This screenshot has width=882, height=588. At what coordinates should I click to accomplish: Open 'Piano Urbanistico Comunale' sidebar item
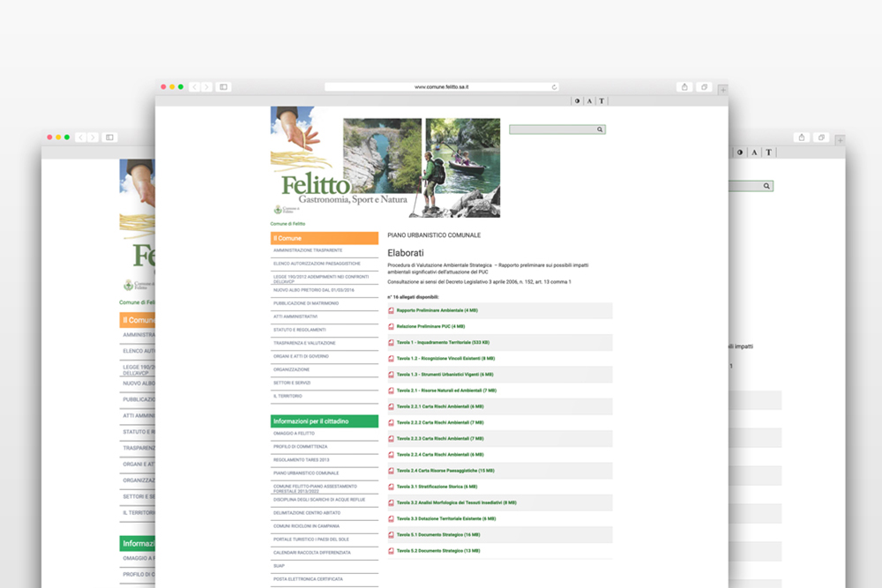click(x=306, y=473)
